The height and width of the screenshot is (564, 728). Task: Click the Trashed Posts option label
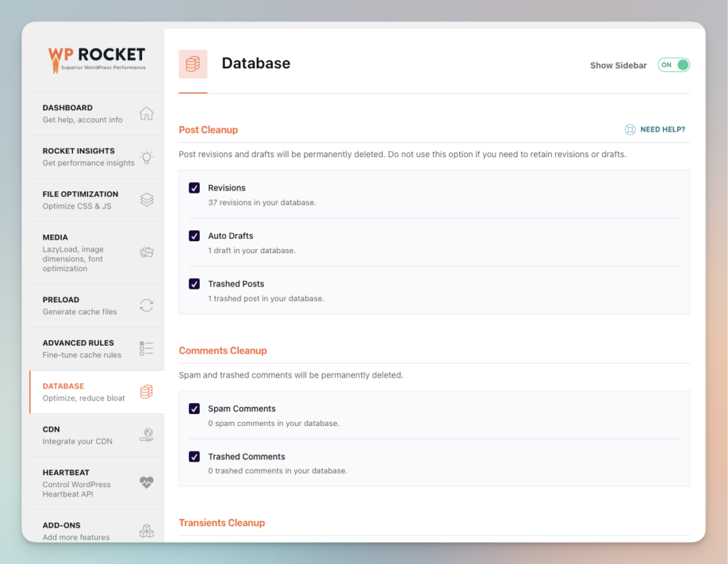click(236, 283)
